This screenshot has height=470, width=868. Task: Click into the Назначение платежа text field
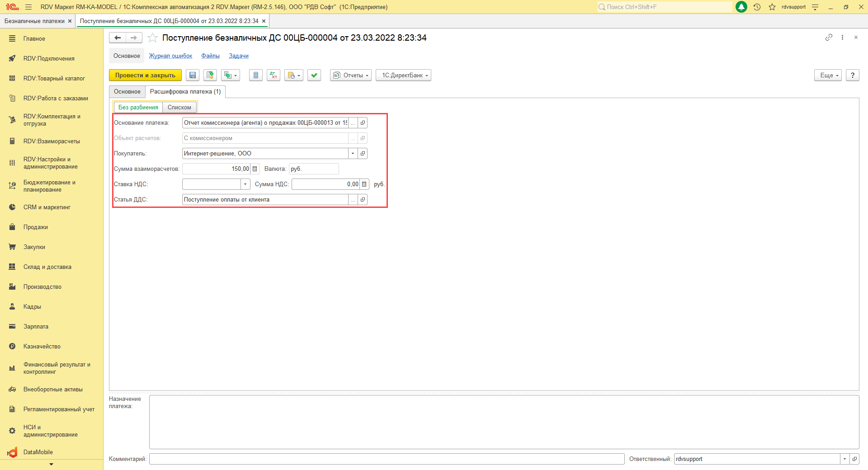(x=504, y=422)
